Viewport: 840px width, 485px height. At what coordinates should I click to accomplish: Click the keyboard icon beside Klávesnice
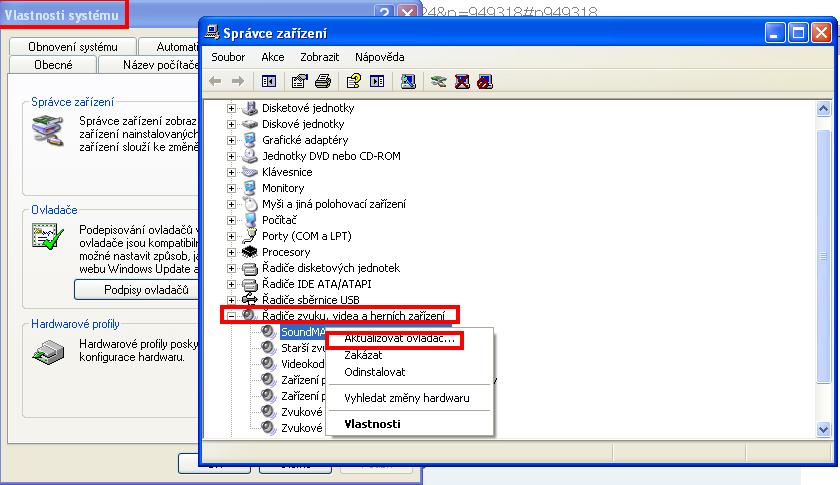250,172
